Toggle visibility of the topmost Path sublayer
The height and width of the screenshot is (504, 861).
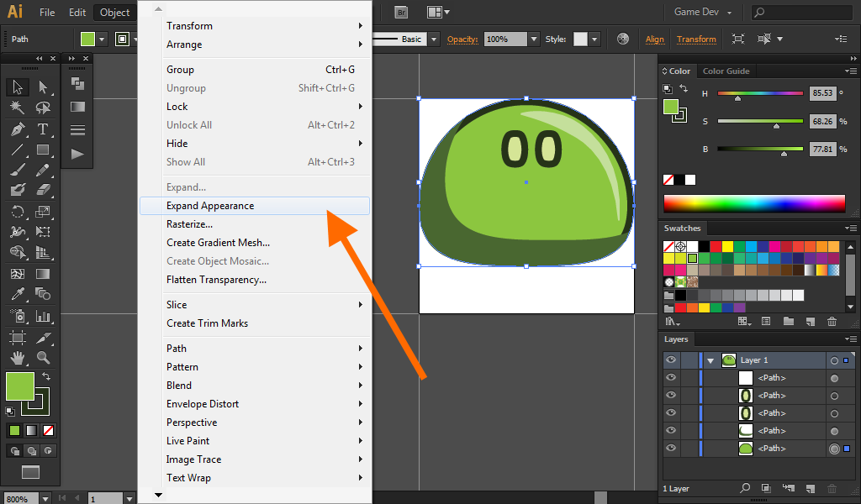[x=671, y=378]
